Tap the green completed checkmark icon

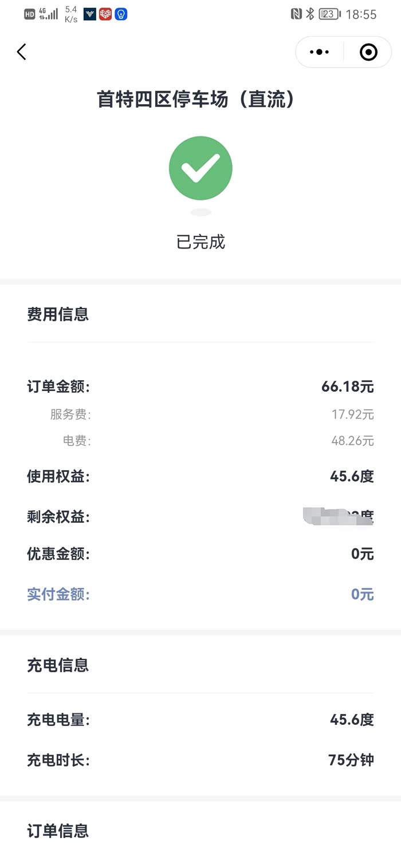coord(200,168)
